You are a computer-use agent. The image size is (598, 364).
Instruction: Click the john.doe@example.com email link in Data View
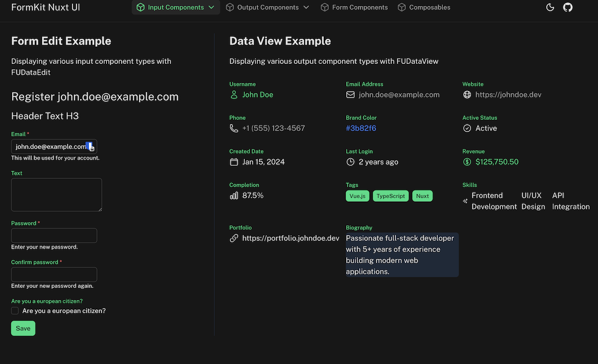point(399,95)
